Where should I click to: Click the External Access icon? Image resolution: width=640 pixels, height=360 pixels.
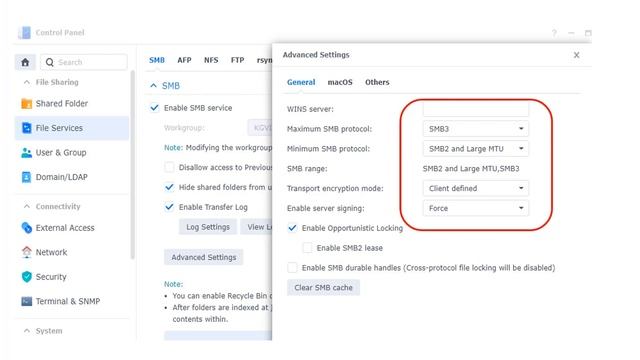[27, 228]
